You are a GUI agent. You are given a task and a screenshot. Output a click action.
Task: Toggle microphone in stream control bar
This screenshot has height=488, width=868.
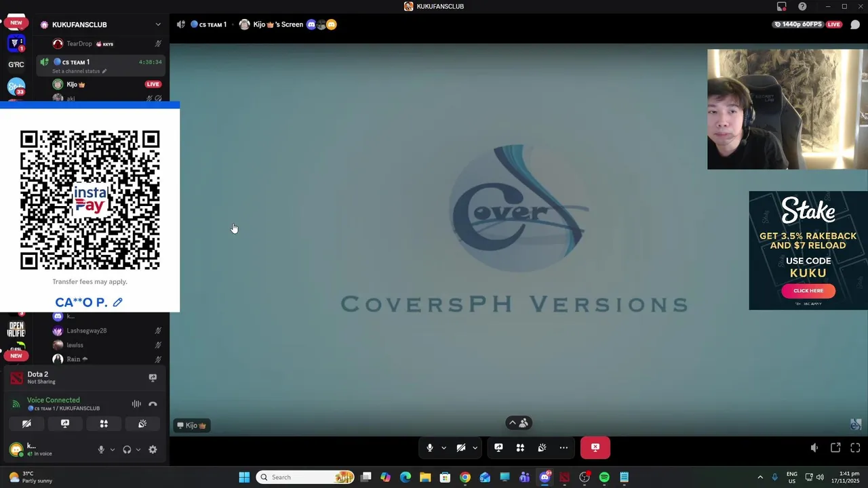pyautogui.click(x=429, y=447)
